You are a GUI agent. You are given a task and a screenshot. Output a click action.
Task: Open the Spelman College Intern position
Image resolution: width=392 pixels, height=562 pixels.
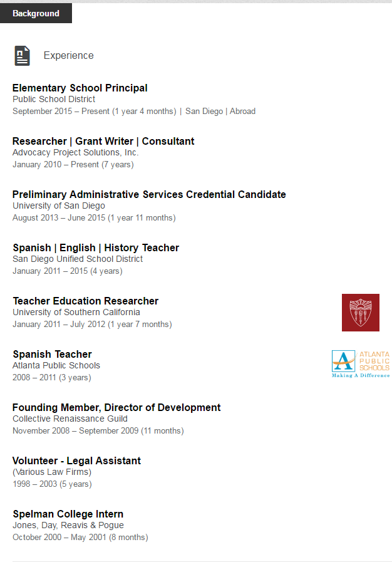point(68,514)
